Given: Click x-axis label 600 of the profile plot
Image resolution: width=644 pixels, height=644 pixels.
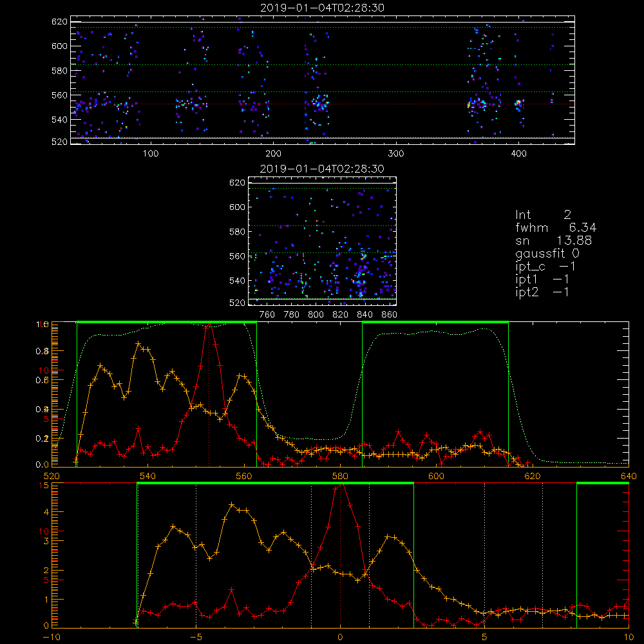Looking at the screenshot, I should (x=436, y=476).
